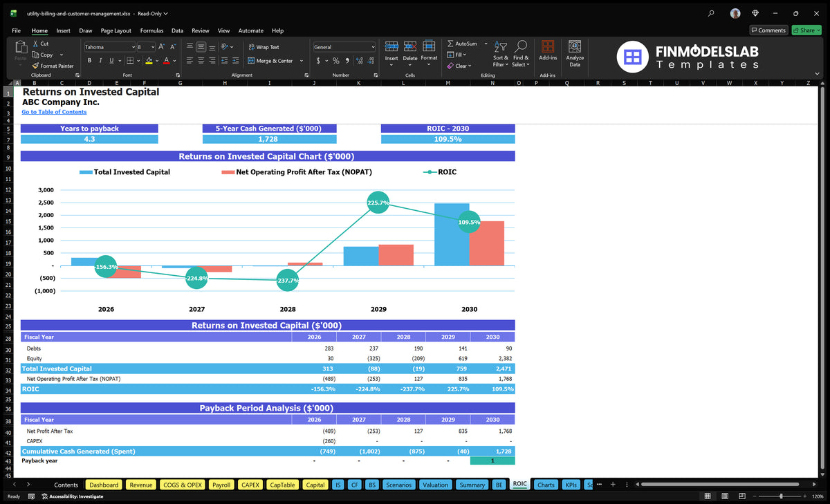Viewport: 830px width, 504px height.
Task: Toggle Wrap Text
Action: [x=264, y=47]
